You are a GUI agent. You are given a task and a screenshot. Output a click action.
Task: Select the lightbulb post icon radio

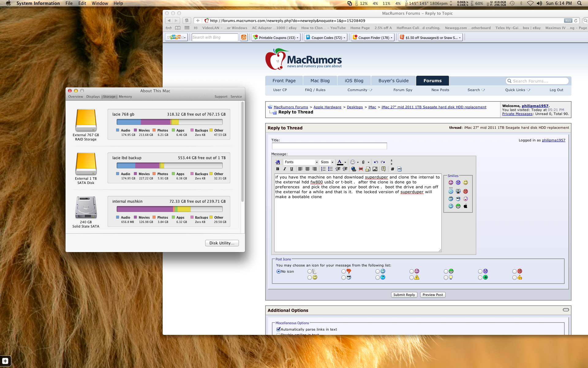(x=446, y=278)
